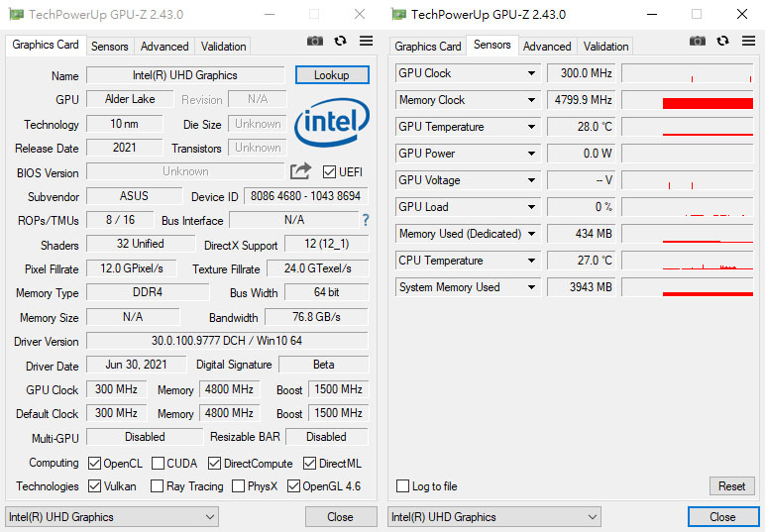Click the Memory Type DDR4 field

tap(148, 292)
